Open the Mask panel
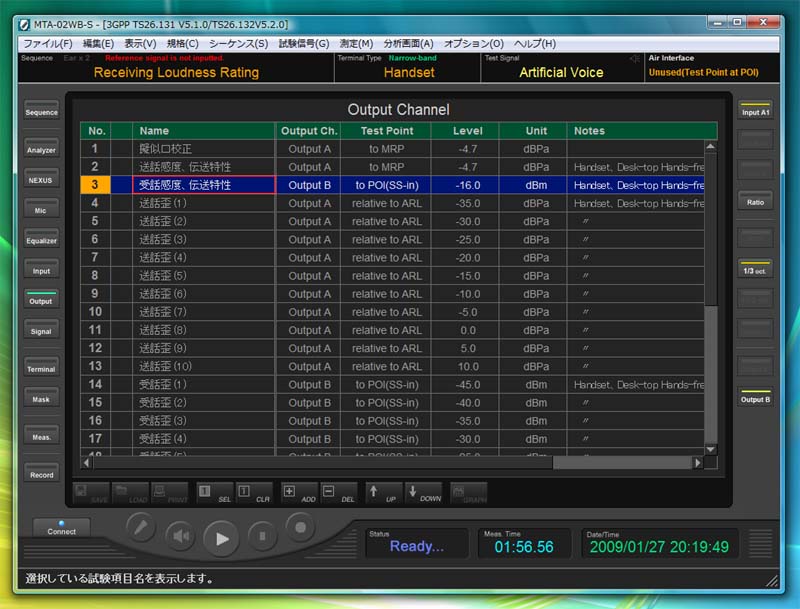Image resolution: width=800 pixels, height=609 pixels. 41,397
